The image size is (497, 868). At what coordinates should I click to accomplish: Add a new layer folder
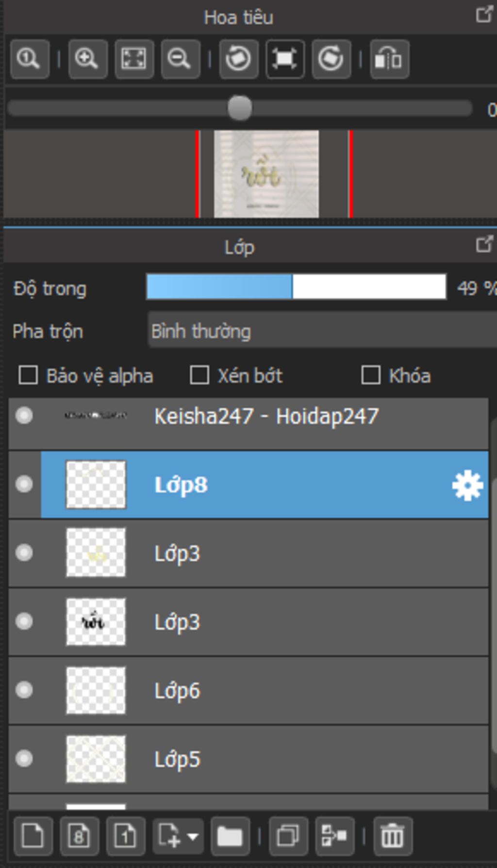point(230,836)
